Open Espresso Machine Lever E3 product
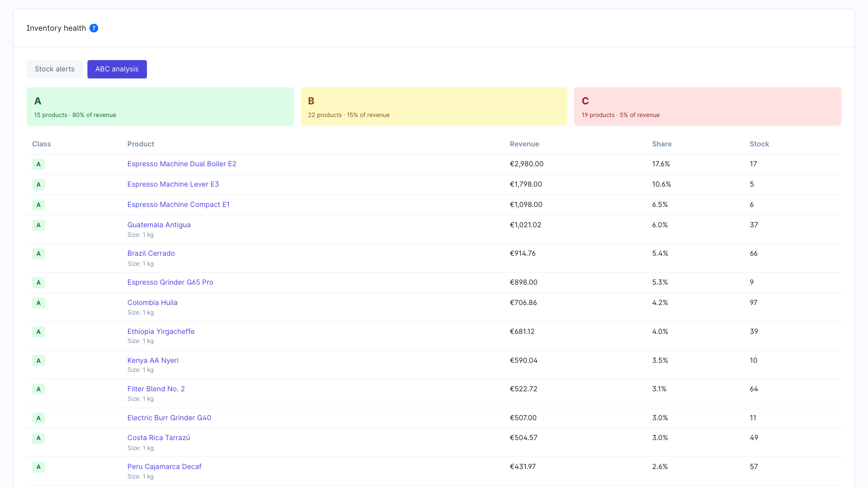This screenshot has width=868, height=488. click(x=173, y=184)
